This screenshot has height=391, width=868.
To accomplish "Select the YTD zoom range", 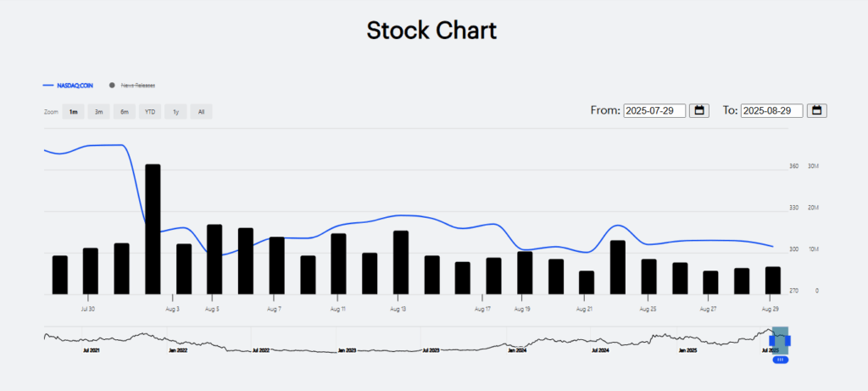I will coord(150,112).
